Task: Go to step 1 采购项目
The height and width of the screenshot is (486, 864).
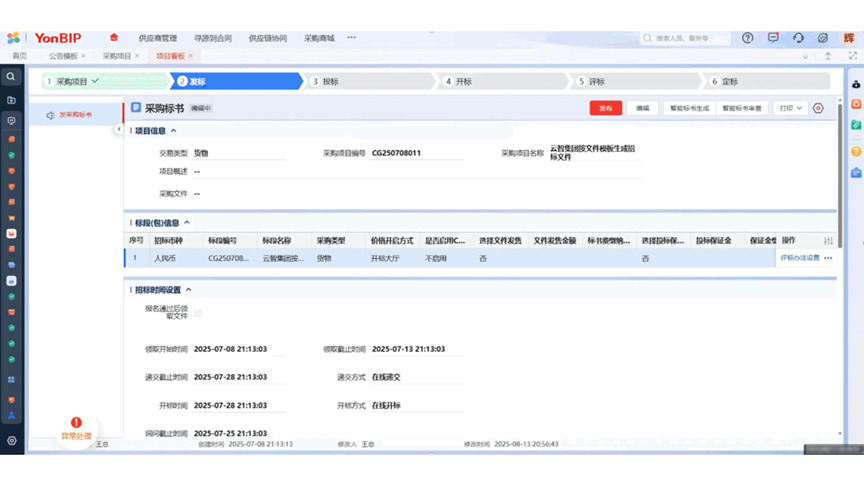Action: click(105, 82)
